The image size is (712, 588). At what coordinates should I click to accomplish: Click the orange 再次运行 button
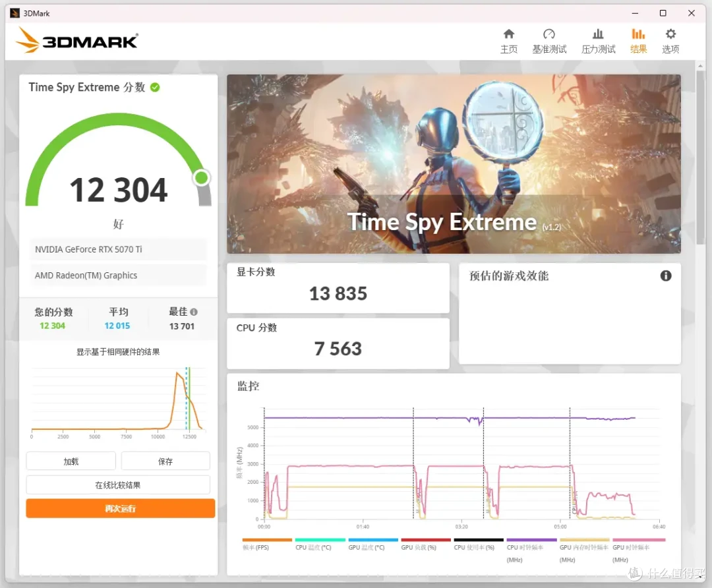[x=121, y=508]
